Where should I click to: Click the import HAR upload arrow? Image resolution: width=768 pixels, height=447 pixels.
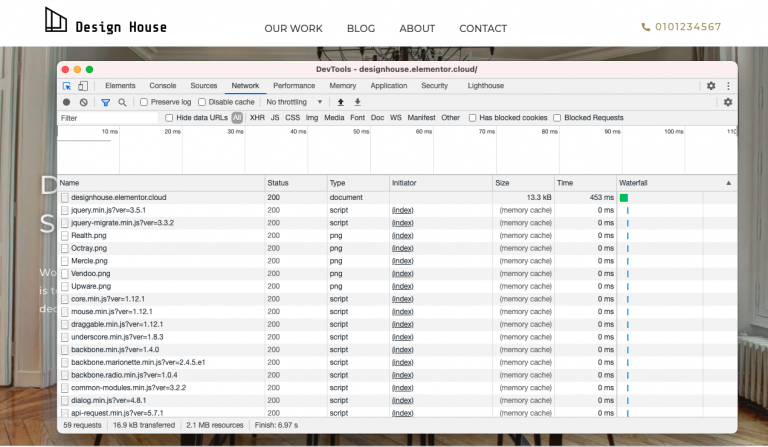click(340, 102)
